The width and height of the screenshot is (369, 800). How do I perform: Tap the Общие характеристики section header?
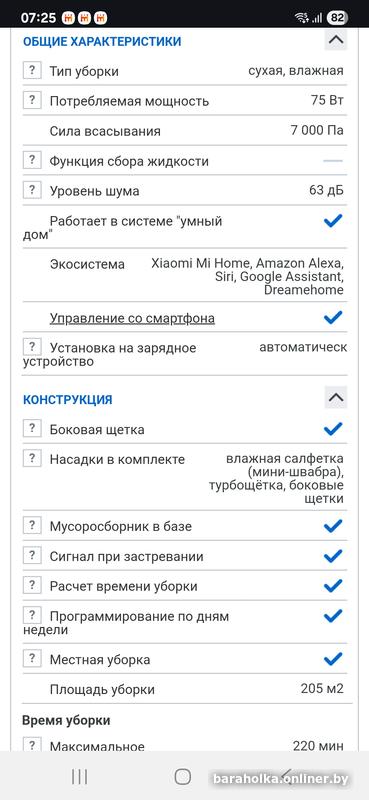[102, 41]
